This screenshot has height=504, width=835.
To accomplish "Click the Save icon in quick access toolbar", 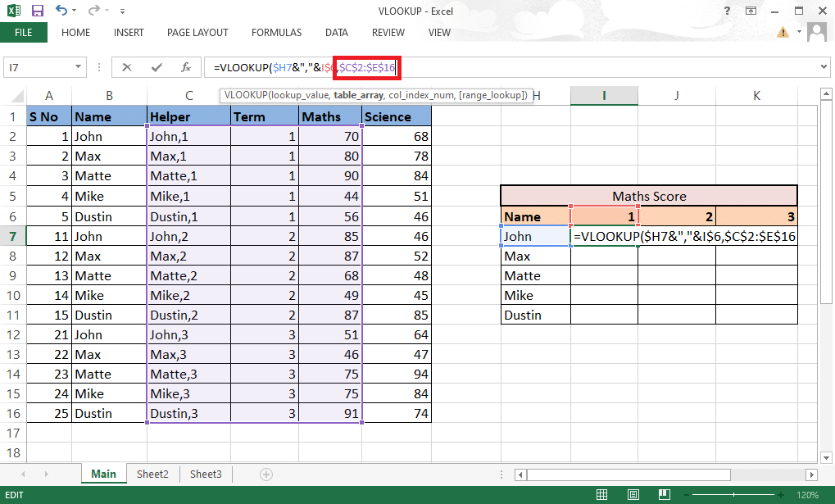I will coord(37,11).
